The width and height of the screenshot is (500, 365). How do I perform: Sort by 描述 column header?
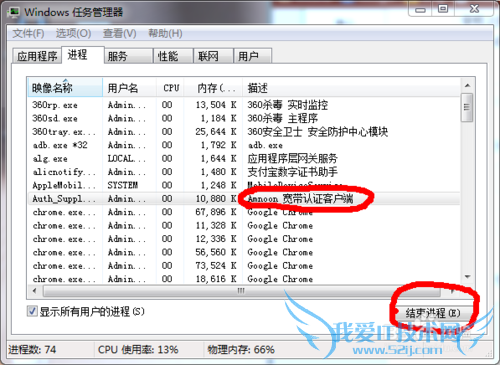tap(351, 88)
